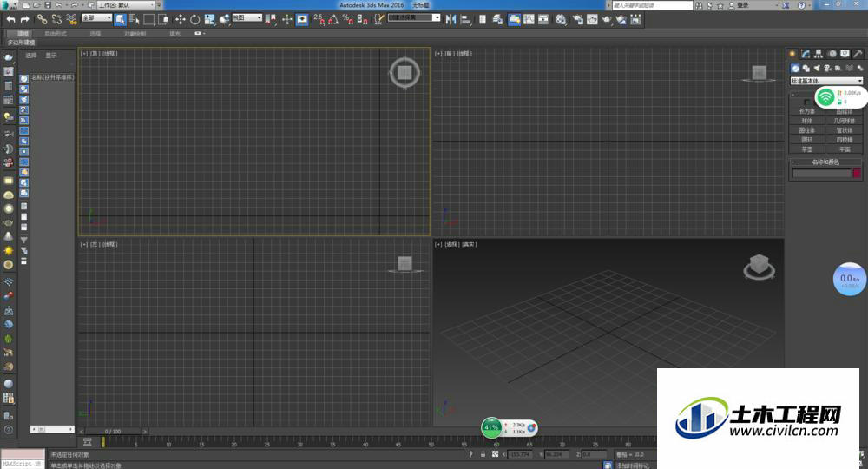This screenshot has width=868, height=469.
Task: Activate the Select and Rotate tool
Action: [194, 19]
